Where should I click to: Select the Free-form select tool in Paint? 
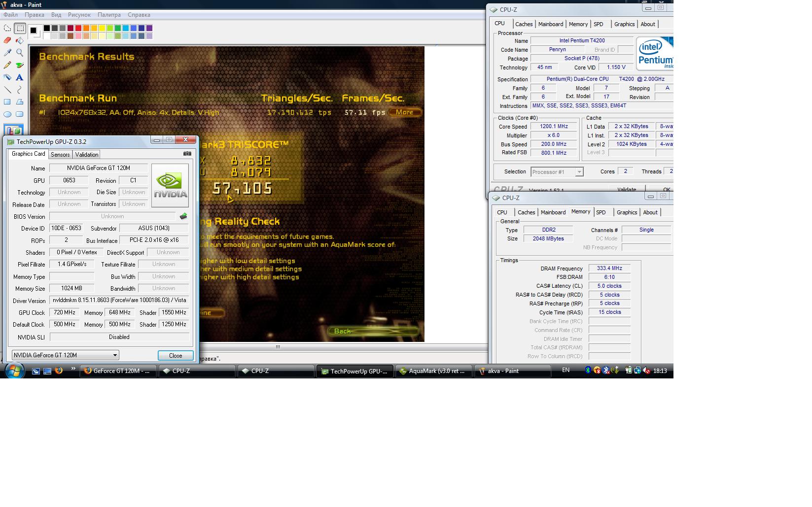point(7,28)
